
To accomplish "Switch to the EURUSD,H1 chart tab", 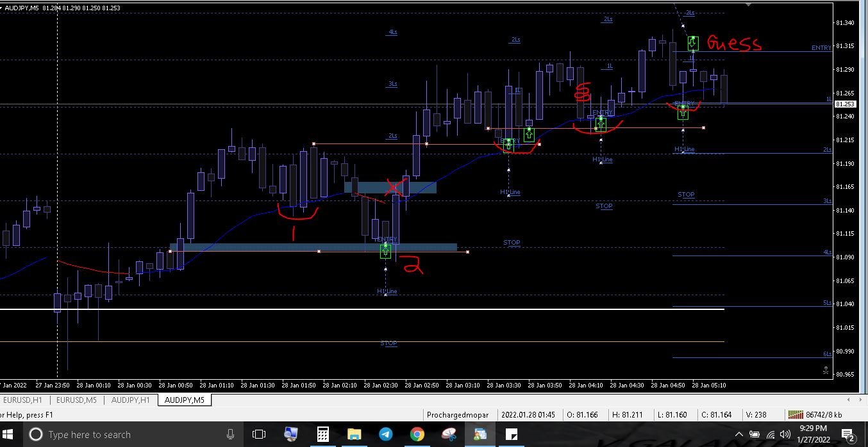I will point(22,400).
